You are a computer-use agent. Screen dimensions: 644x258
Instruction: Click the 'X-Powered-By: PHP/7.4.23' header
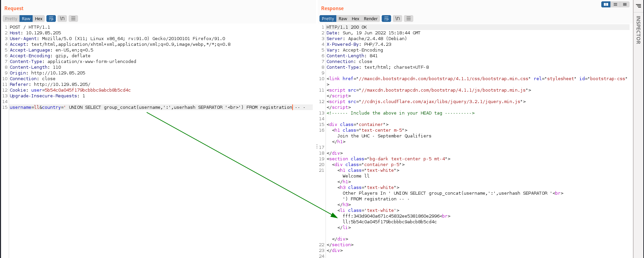[x=359, y=44]
